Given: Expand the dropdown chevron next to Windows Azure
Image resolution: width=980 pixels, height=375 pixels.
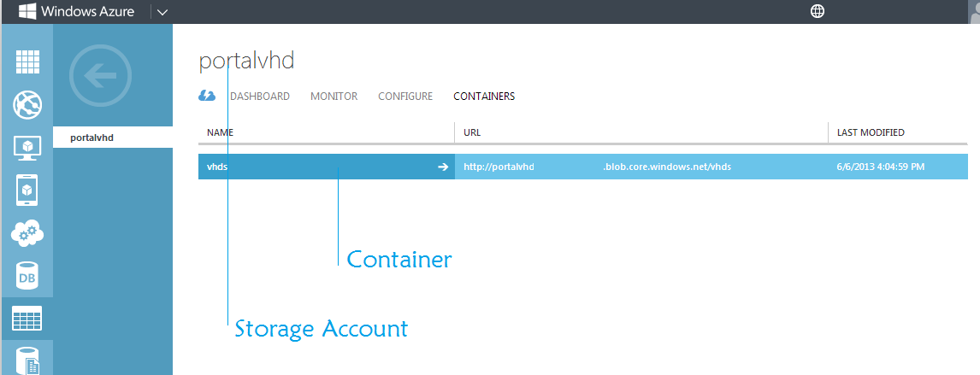Looking at the screenshot, I should (x=162, y=12).
